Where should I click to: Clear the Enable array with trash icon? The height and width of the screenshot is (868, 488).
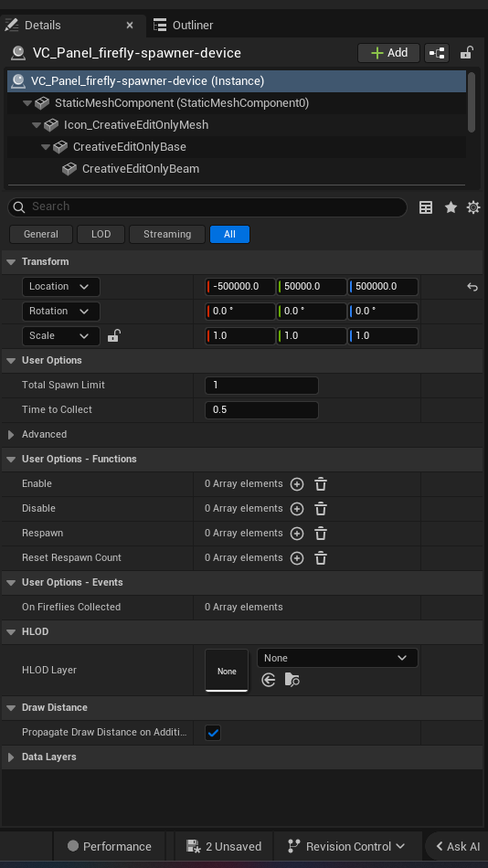point(321,484)
